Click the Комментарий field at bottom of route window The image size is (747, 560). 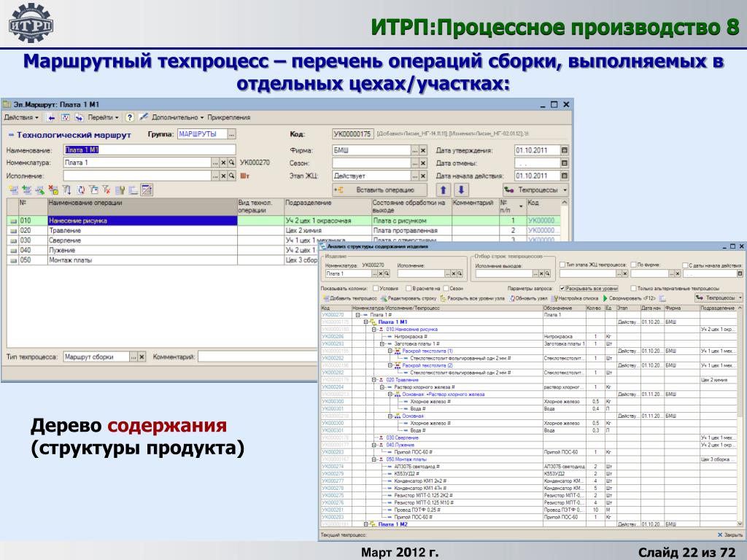point(258,357)
